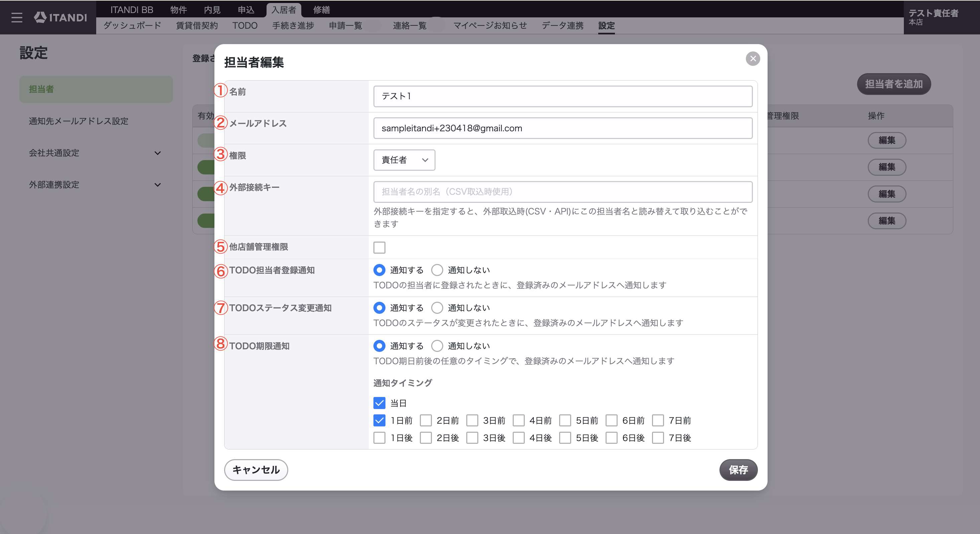Close the 担当者編集 dialog
Screen dimensions: 980x534
[x=753, y=58]
